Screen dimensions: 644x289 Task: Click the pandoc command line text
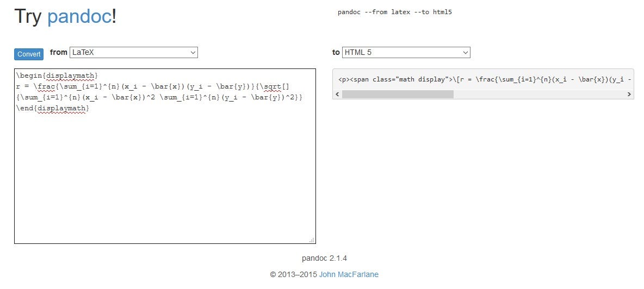[x=395, y=12]
